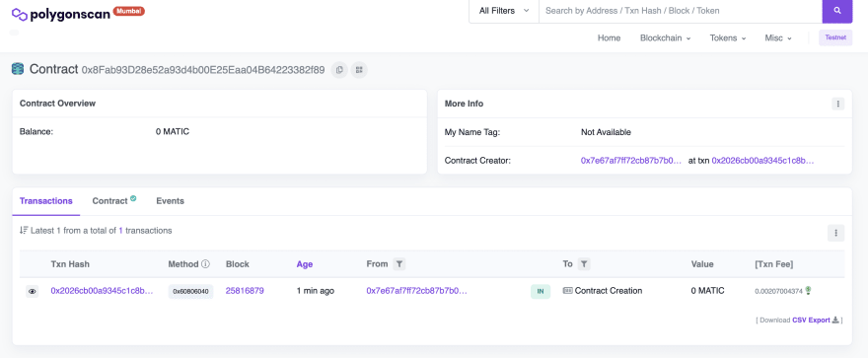Open the All Filters dropdown

pyautogui.click(x=504, y=11)
